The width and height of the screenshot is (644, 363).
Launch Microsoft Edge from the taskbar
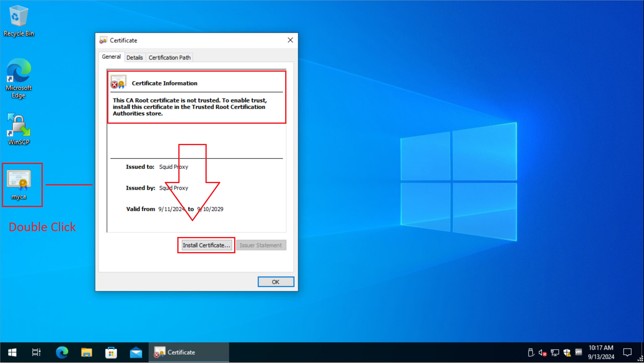click(x=62, y=352)
